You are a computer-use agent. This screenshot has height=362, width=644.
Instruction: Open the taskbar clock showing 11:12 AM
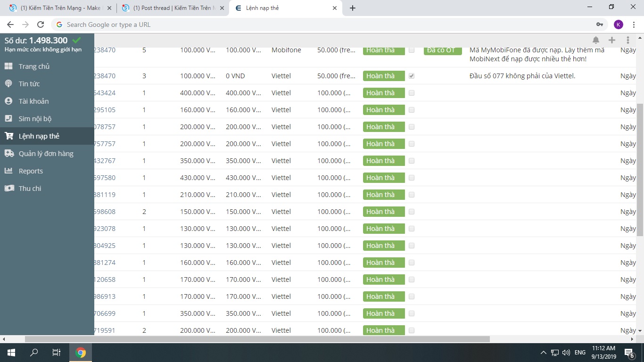(604, 352)
